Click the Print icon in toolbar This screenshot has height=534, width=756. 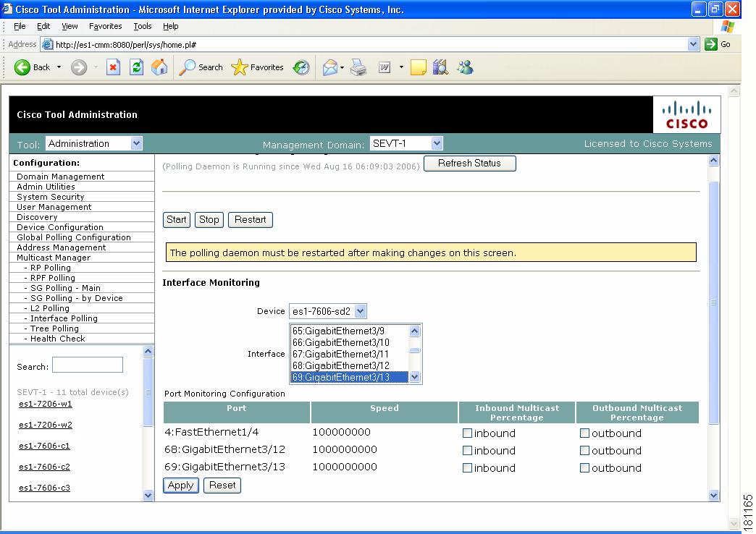coord(358,67)
